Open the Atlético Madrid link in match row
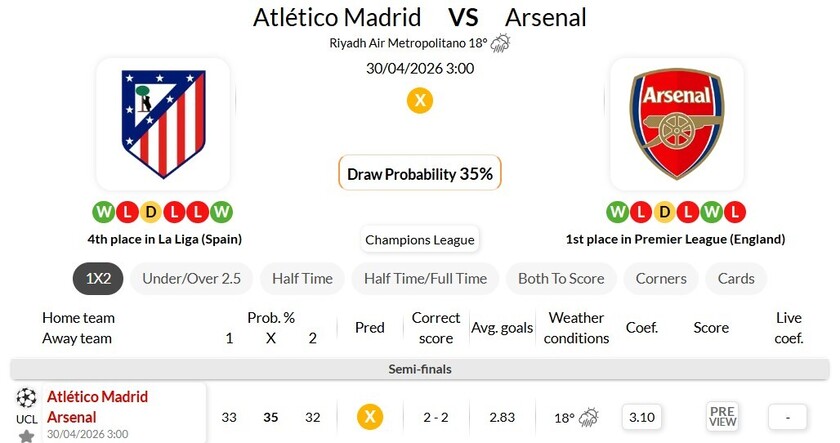Viewport: 840px width, 443px height. click(x=97, y=397)
